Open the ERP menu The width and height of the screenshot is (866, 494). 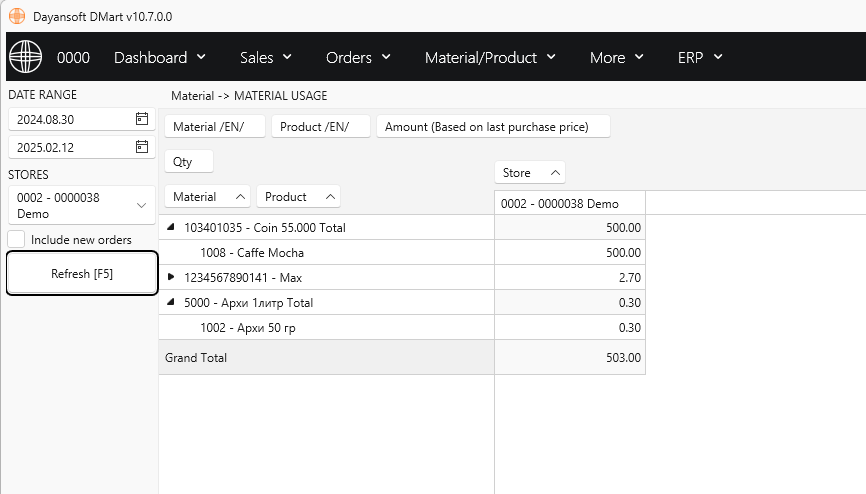click(x=700, y=57)
